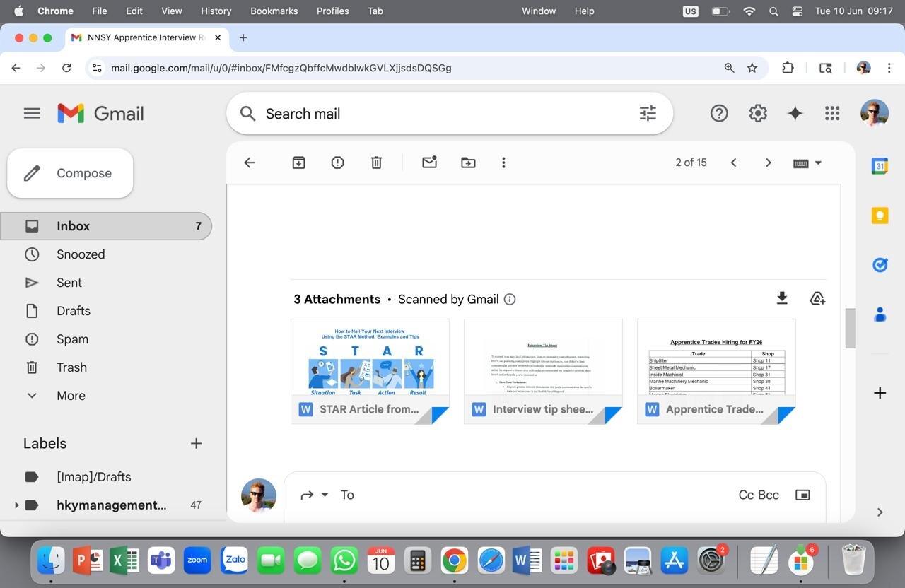Image resolution: width=905 pixels, height=588 pixels.
Task: Open Gmail Support help icon
Action: pyautogui.click(x=719, y=113)
